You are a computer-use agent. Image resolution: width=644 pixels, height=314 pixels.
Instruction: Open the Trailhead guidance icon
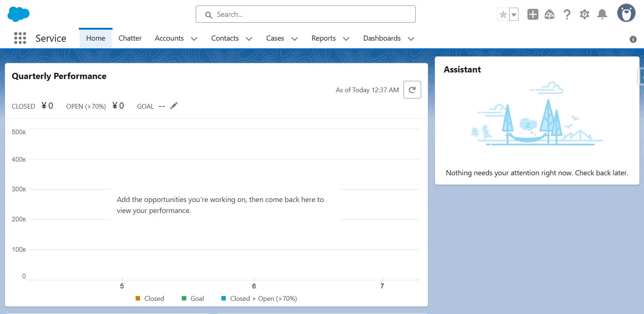pos(549,14)
